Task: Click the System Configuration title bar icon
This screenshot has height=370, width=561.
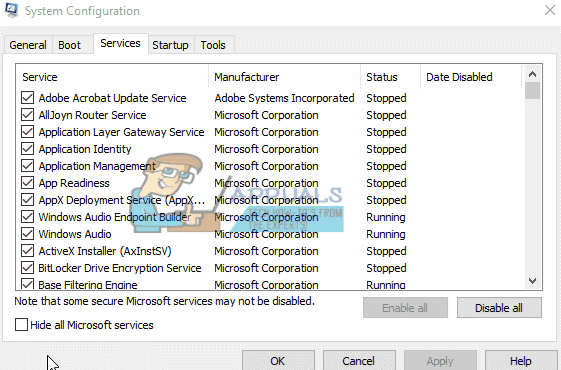Action: tap(11, 10)
